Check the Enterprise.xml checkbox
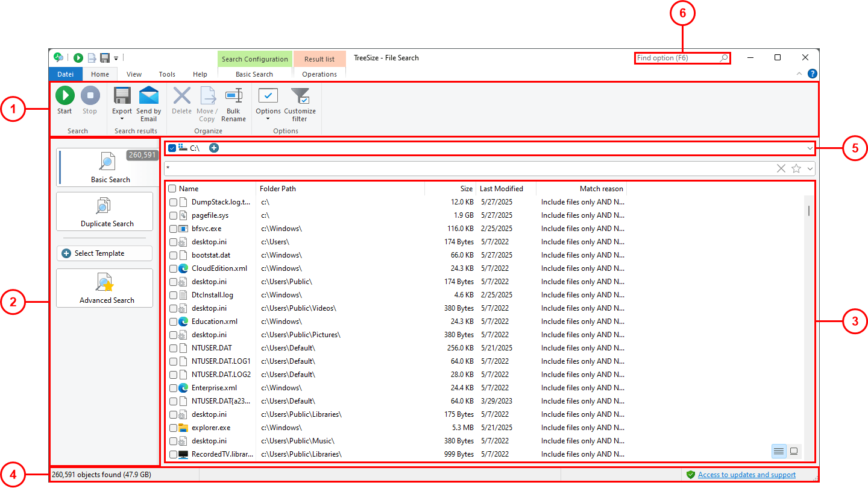 point(174,388)
